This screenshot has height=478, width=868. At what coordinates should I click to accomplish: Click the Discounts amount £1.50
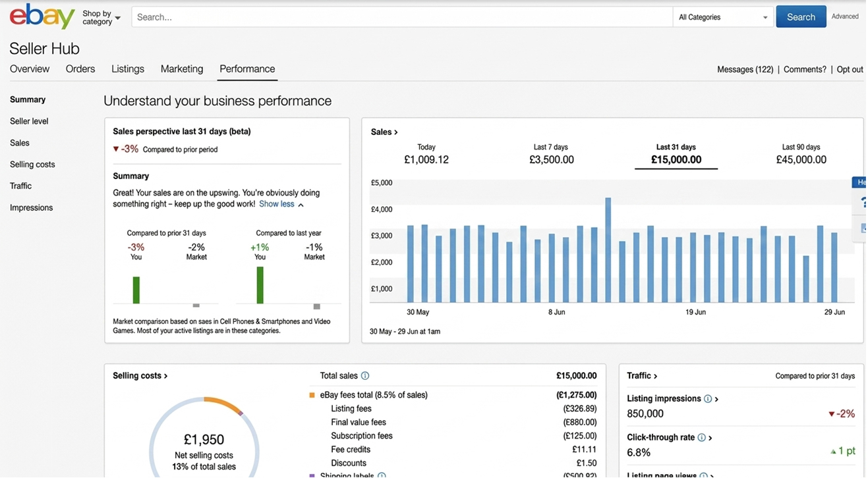point(587,464)
